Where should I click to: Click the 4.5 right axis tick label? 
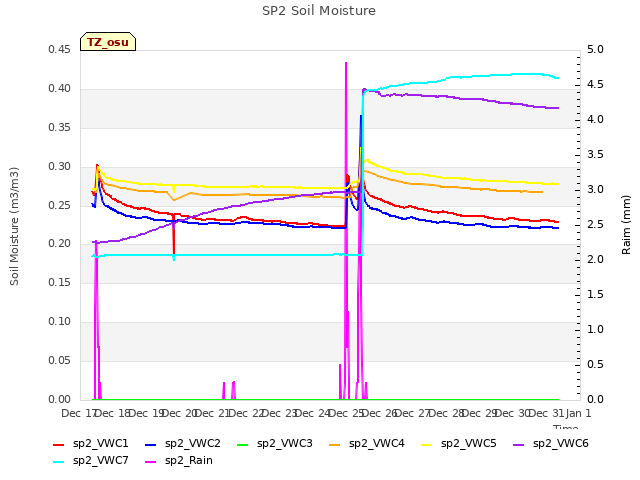(595, 84)
